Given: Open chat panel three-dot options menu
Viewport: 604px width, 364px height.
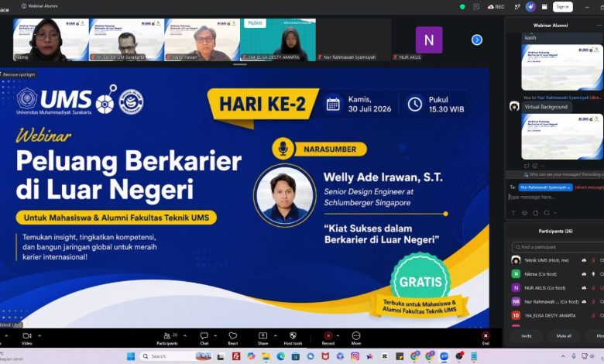Looking at the screenshot, I should (x=599, y=25).
